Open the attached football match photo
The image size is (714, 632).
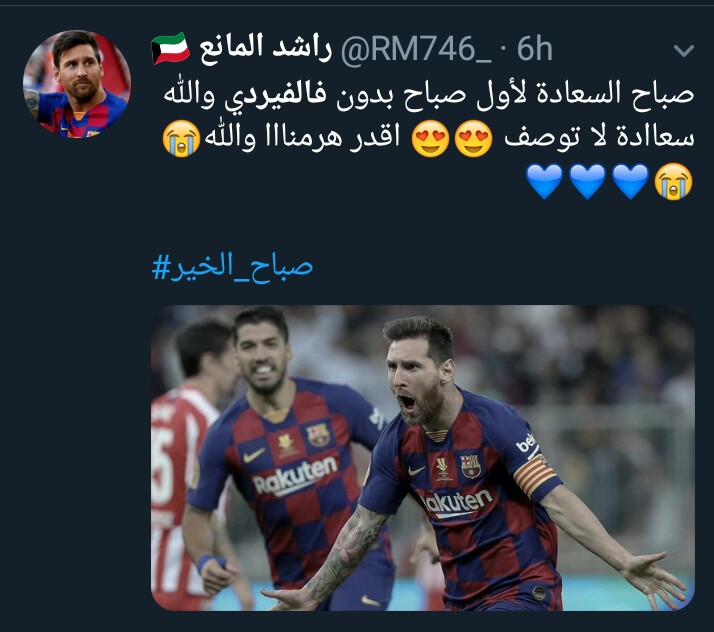tap(423, 458)
